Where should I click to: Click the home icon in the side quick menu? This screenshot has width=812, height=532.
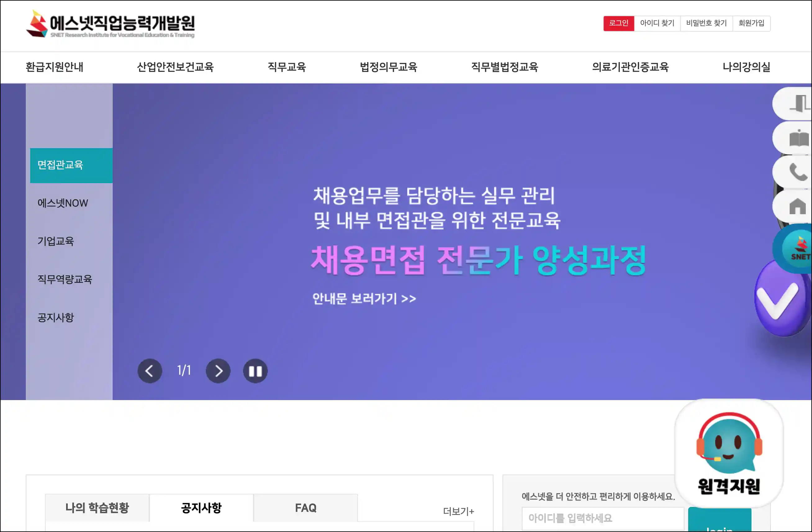tap(798, 206)
